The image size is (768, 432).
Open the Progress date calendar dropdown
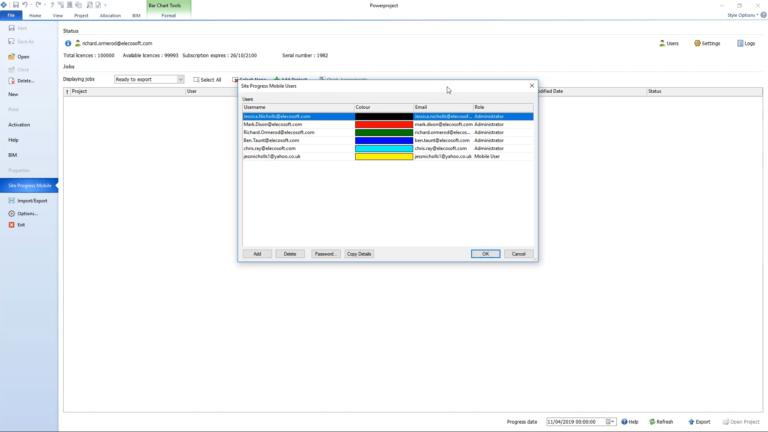click(x=610, y=422)
